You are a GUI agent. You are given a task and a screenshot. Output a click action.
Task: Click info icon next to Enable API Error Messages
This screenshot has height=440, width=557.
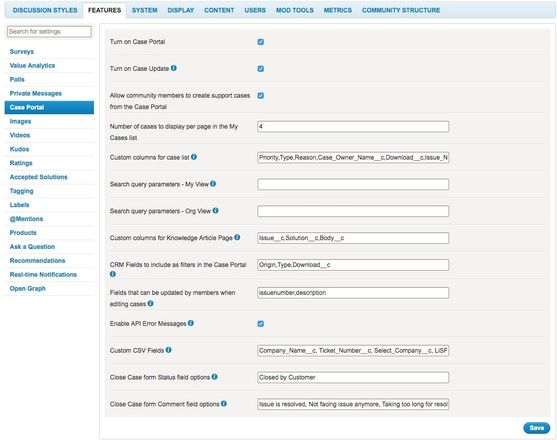[191, 323]
